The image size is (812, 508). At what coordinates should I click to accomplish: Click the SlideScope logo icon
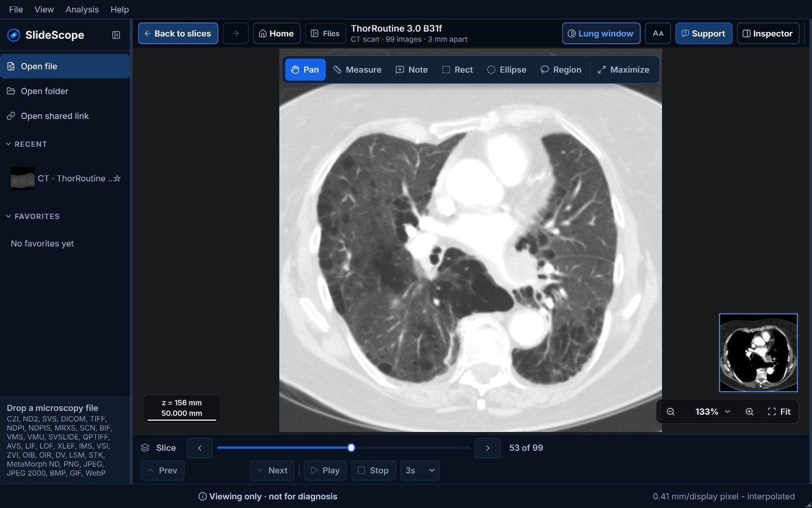pyautogui.click(x=14, y=35)
